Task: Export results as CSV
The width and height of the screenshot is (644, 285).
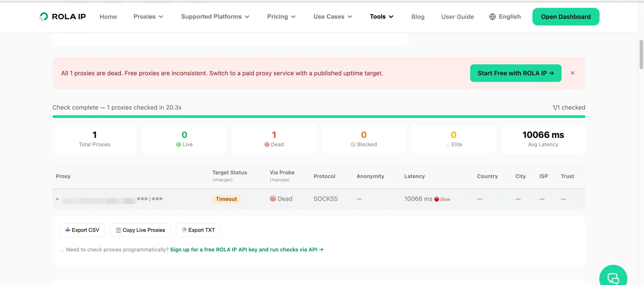Action: point(82,230)
